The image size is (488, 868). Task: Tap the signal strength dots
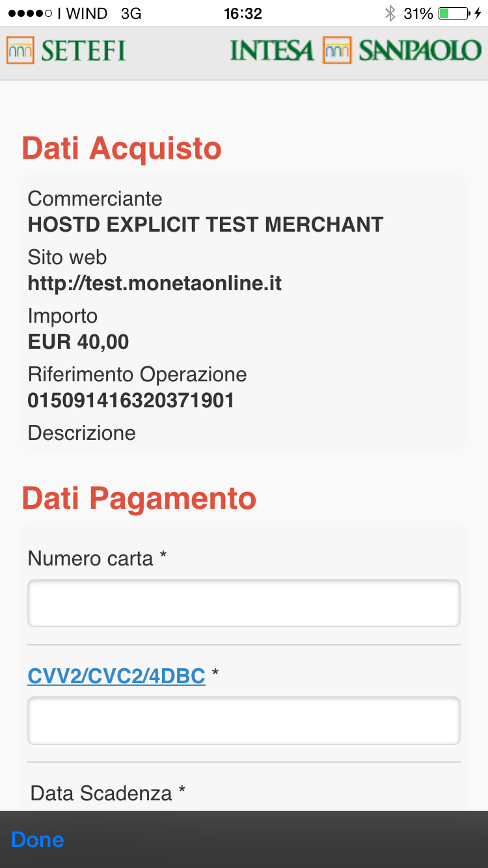click(x=30, y=13)
